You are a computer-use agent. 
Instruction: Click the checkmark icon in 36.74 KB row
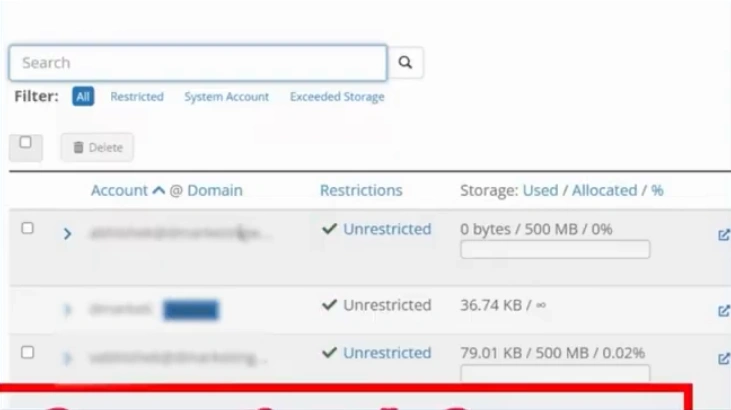329,305
